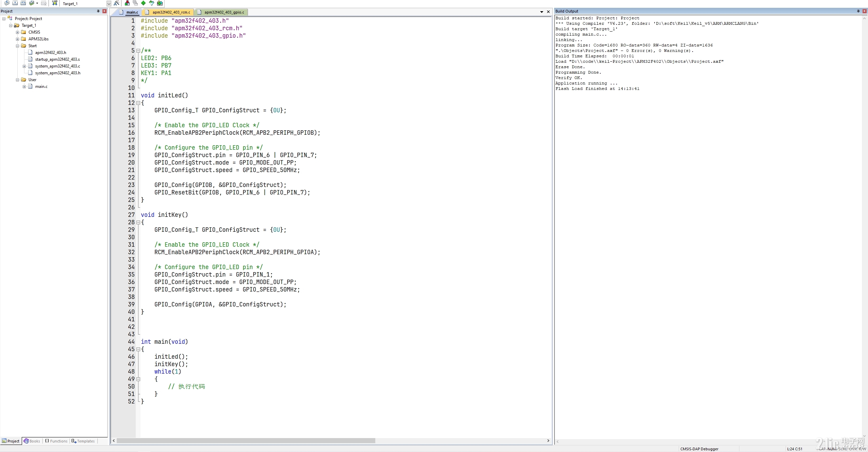Click CMSIS-DAP Debugger in status bar
The width and height of the screenshot is (868, 452).
click(699, 449)
